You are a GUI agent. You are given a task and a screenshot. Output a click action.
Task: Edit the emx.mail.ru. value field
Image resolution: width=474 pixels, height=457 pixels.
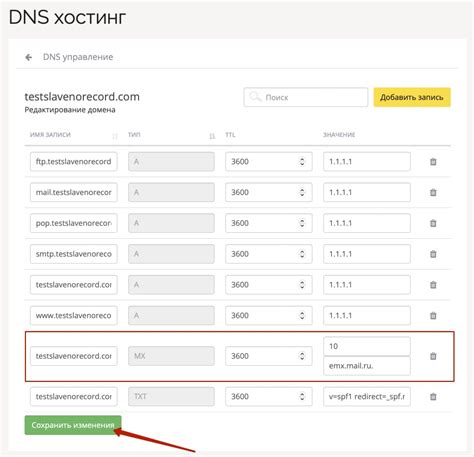[x=367, y=366]
